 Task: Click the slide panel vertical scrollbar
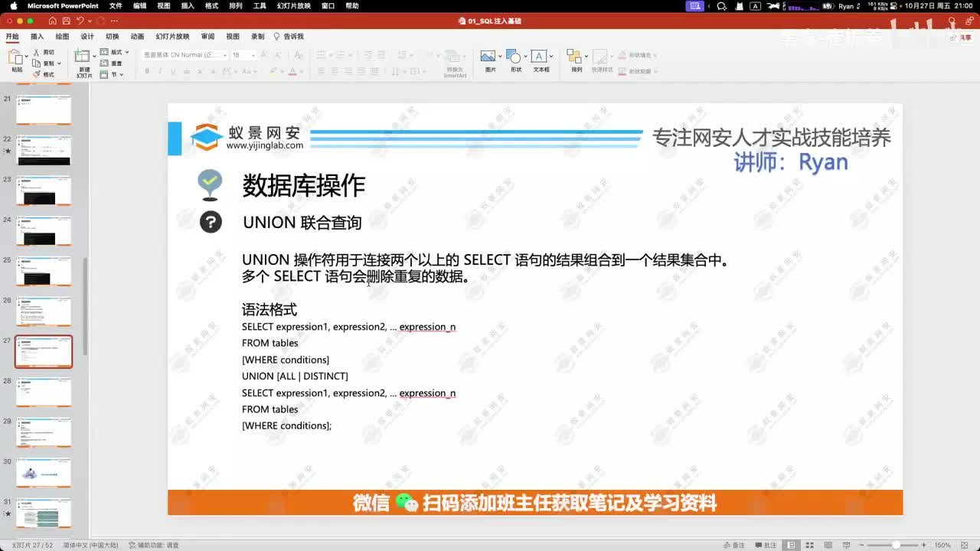pyautogui.click(x=85, y=306)
